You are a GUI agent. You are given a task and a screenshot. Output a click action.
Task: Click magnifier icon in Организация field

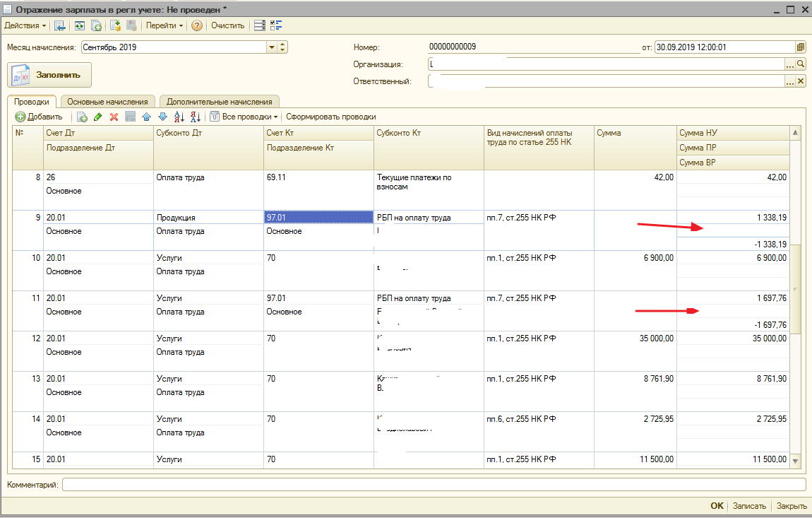pyautogui.click(x=801, y=64)
